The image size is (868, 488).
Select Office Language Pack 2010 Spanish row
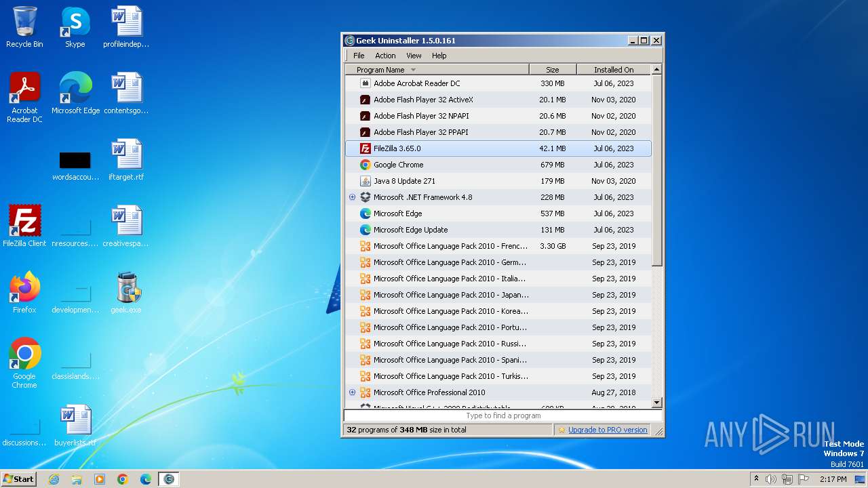[x=498, y=360]
